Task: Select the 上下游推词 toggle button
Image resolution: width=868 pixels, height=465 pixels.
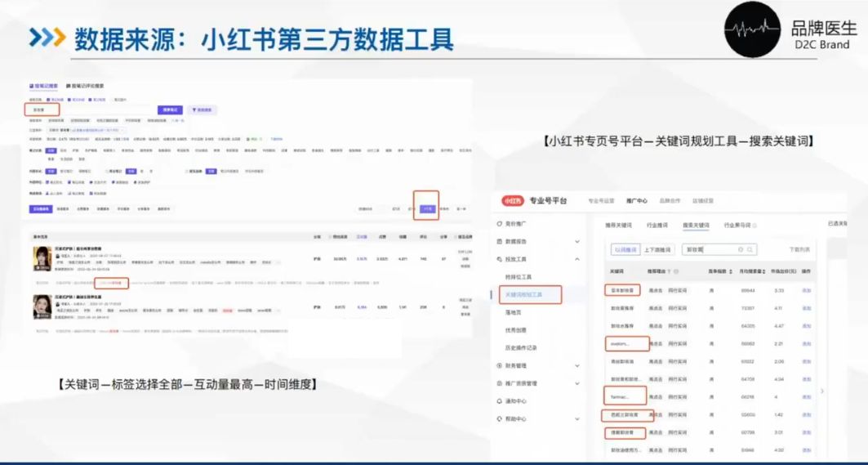Action: pos(657,250)
